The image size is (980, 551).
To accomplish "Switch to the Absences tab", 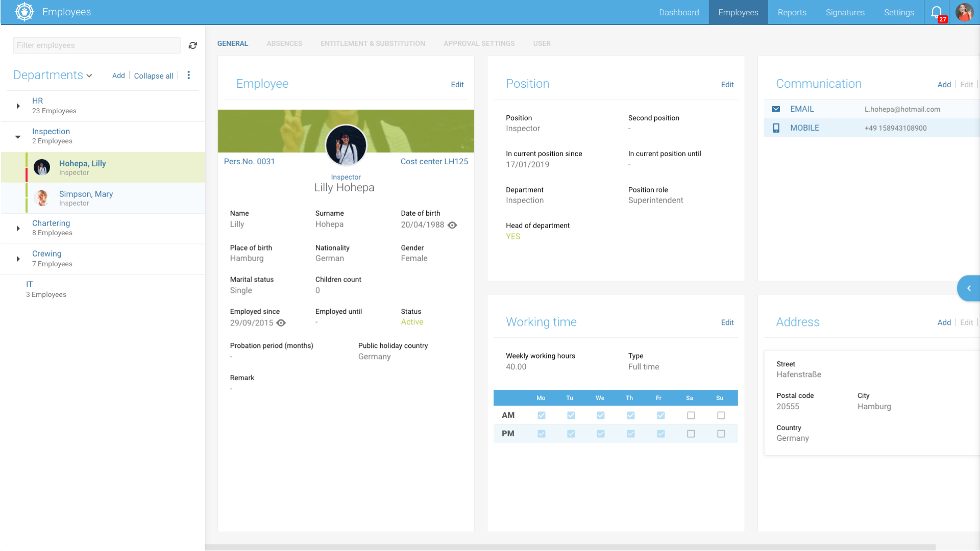I will pyautogui.click(x=284, y=43).
